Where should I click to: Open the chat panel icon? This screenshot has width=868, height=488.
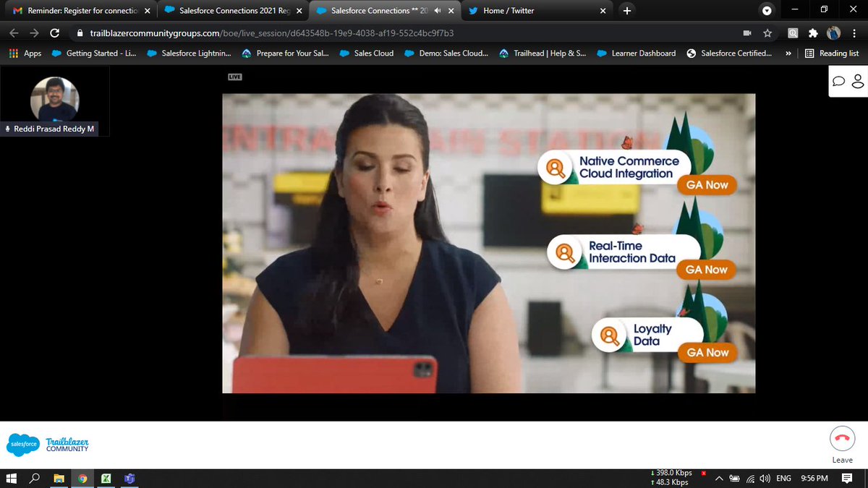click(x=839, y=81)
